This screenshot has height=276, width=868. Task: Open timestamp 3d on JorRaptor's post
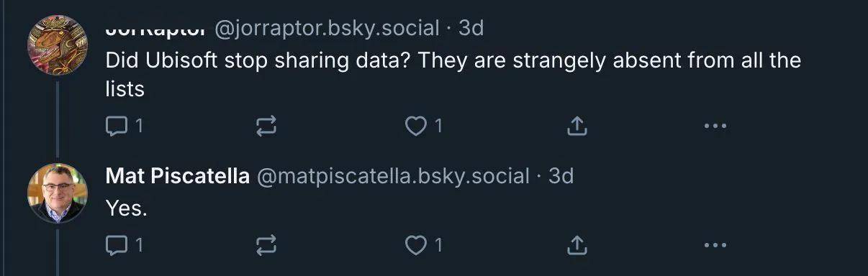(471, 28)
